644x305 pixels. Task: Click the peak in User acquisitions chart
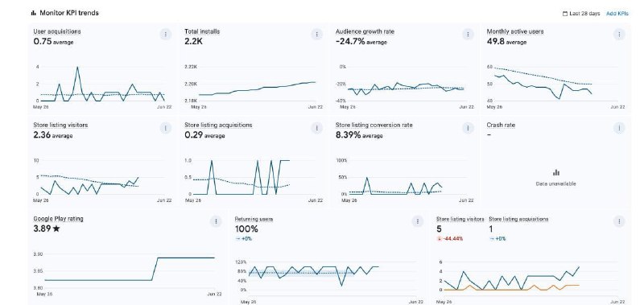(x=77, y=68)
